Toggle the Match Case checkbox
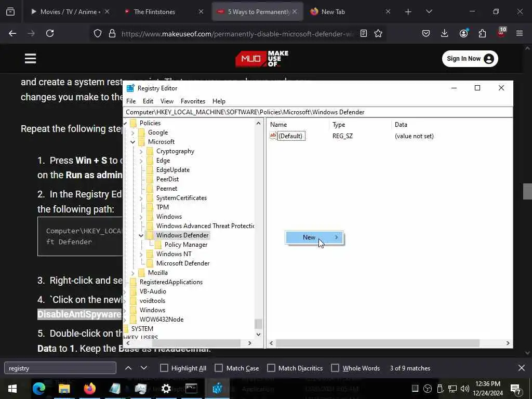532x399 pixels. pos(219,368)
